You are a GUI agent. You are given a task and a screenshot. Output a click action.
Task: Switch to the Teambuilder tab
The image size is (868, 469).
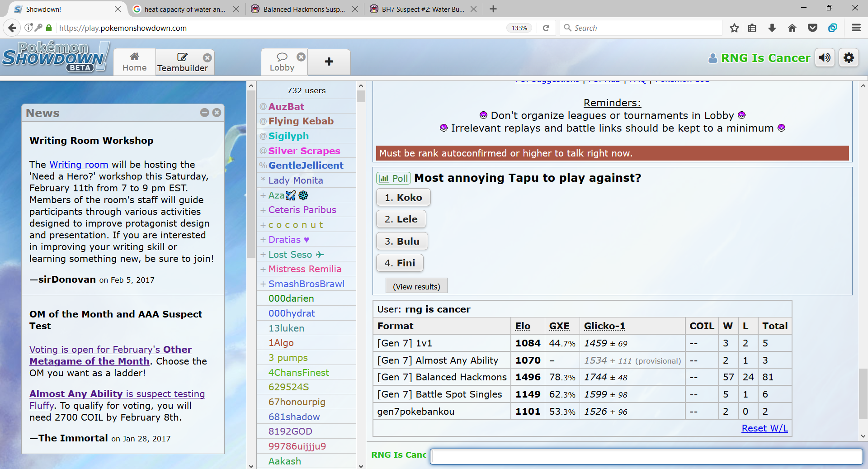coord(183,62)
